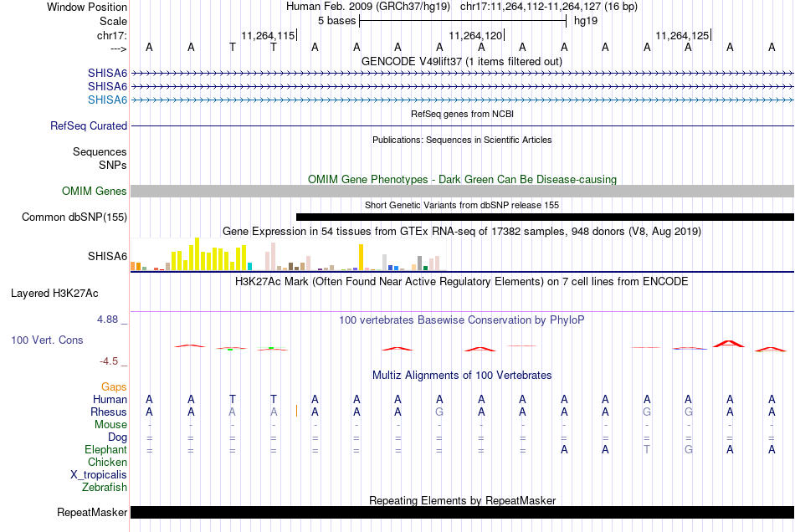Click the OMIM Genes side label

(x=94, y=191)
